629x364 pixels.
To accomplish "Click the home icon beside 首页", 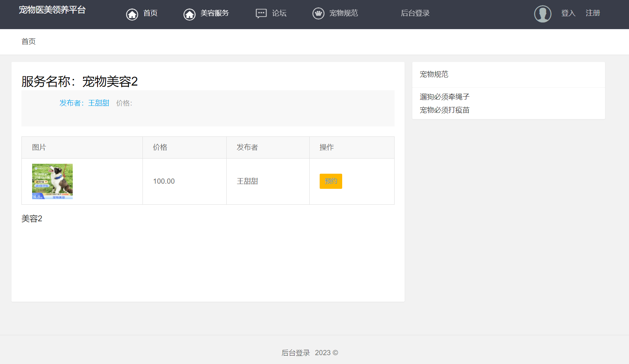I will coord(132,14).
